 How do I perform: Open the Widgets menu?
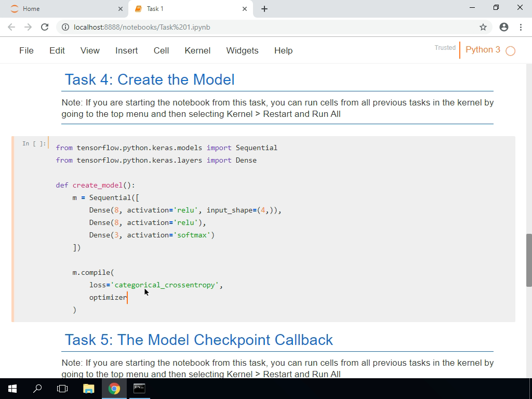242,50
